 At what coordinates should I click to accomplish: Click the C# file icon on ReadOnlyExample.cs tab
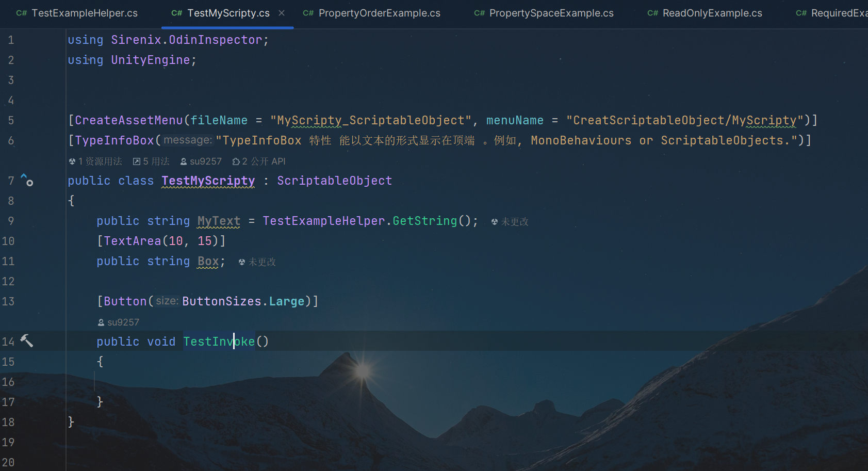pos(653,13)
